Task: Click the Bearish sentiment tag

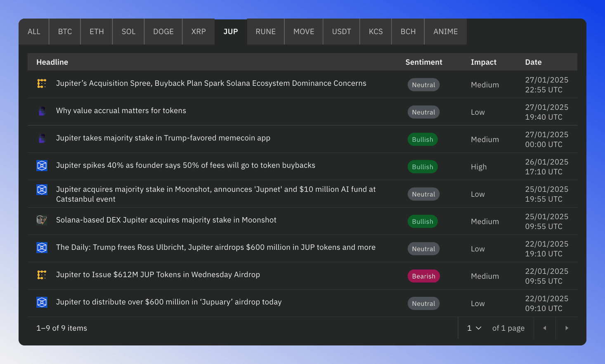Action: (424, 276)
